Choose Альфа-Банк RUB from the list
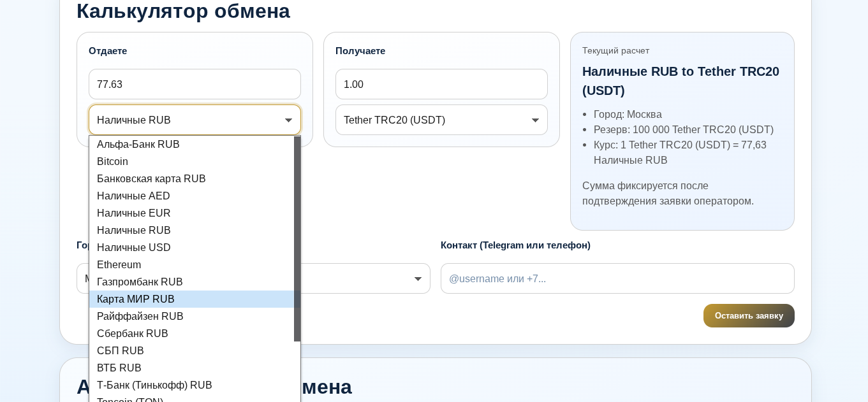The width and height of the screenshot is (868, 402). pyautogui.click(x=138, y=145)
